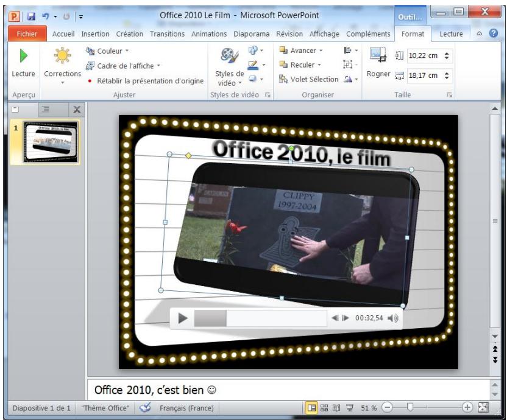Switch to slides thumbnail pane tab
Screen dimensions: 507x420
15,110
